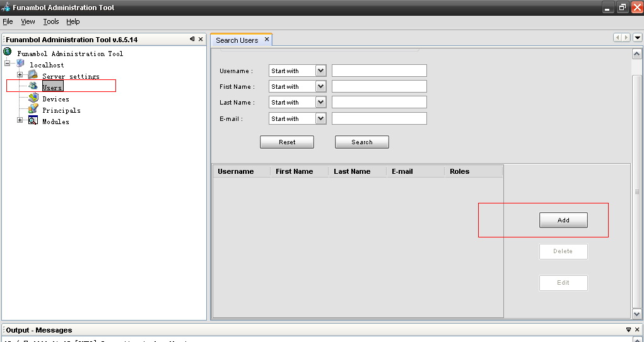Click the Search button
644x342 pixels.
click(x=362, y=142)
